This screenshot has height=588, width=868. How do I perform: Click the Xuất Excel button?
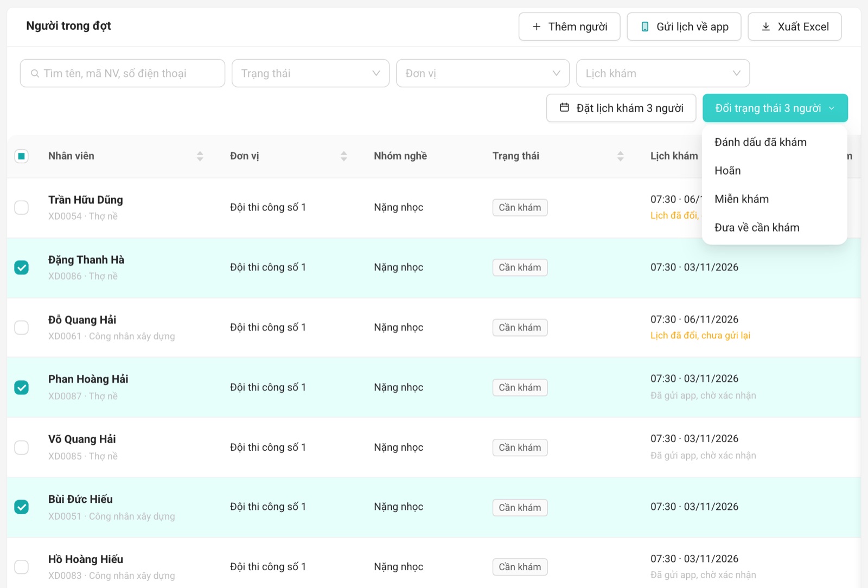click(794, 27)
